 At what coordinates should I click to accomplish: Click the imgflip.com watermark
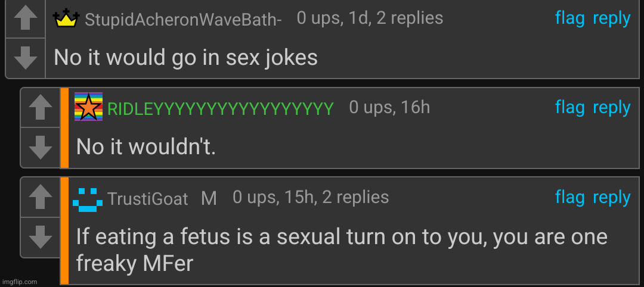[19, 281]
